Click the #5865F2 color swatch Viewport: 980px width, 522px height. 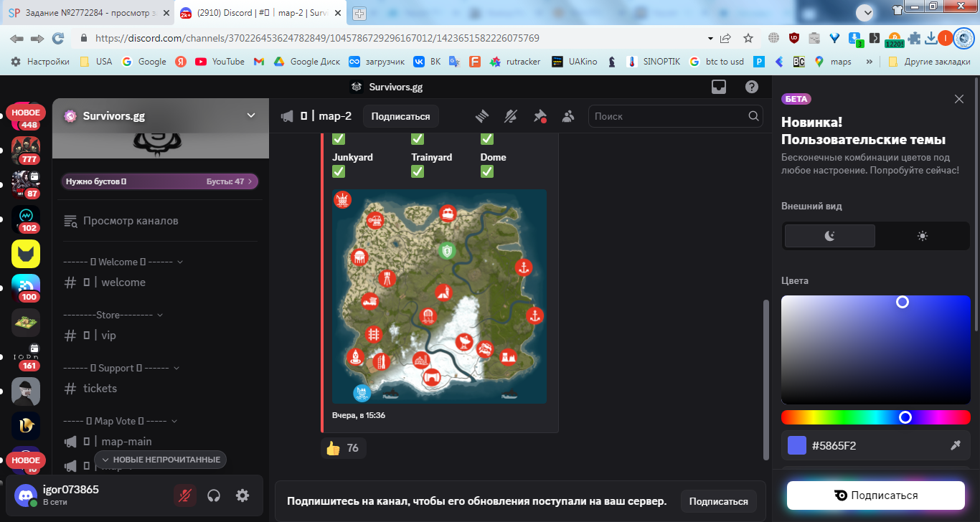[796, 445]
